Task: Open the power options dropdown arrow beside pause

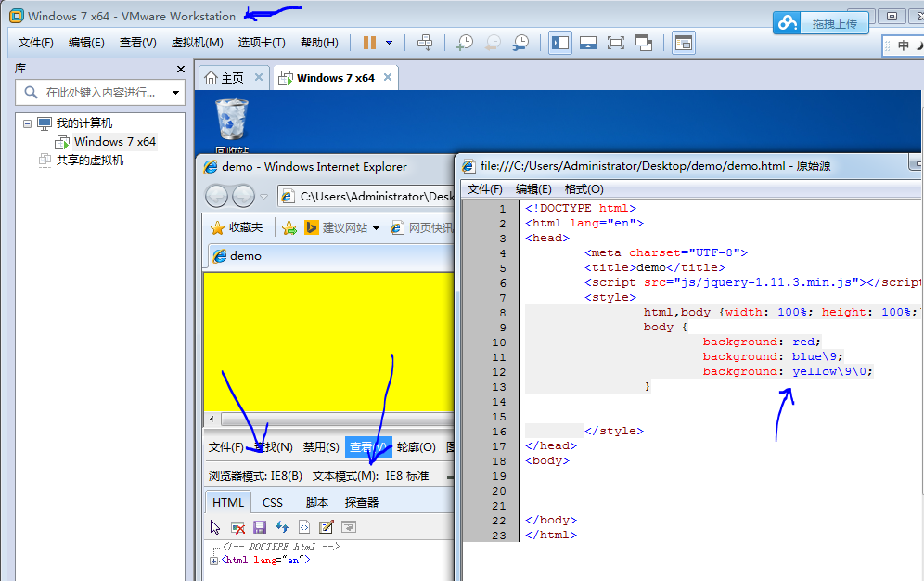Action: (x=389, y=43)
